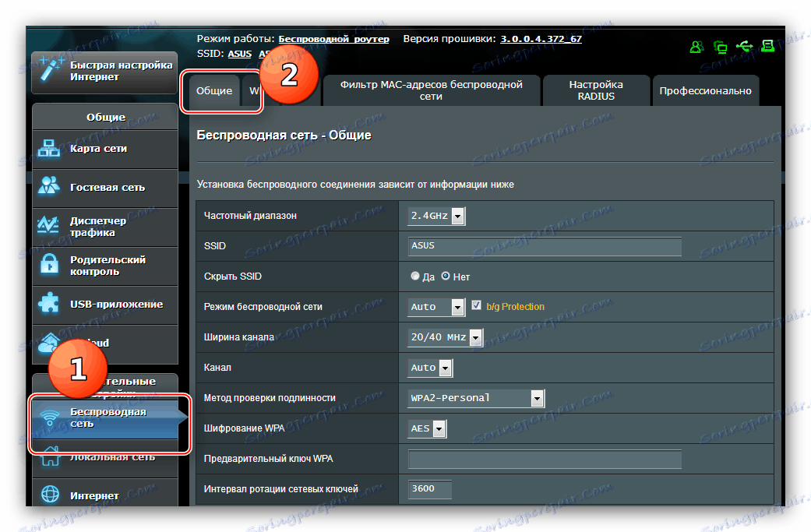Open Канал Auto dropdown

point(430,368)
